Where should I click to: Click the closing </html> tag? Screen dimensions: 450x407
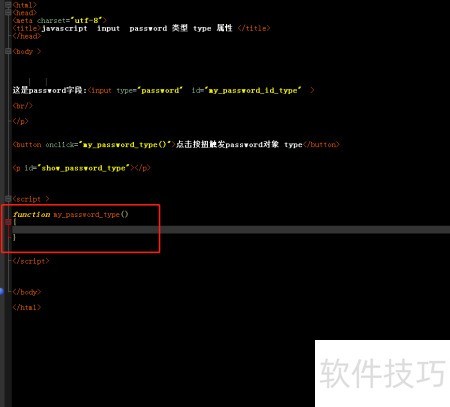tap(27, 307)
